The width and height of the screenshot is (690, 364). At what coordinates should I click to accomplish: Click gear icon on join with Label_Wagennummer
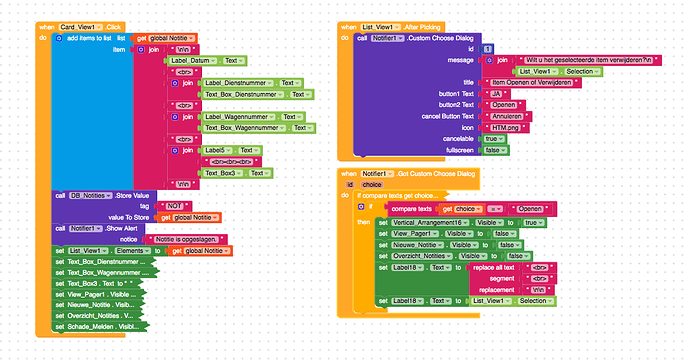coord(175,117)
